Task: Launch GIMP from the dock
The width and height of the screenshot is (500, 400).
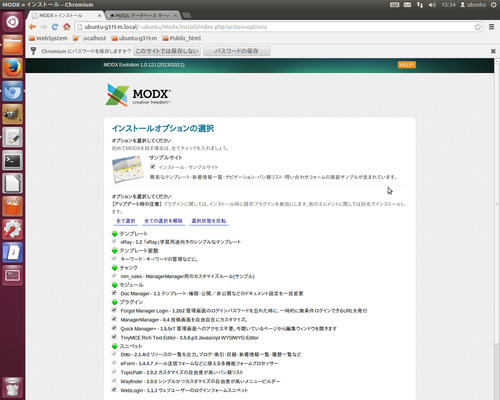Action: tap(13, 114)
